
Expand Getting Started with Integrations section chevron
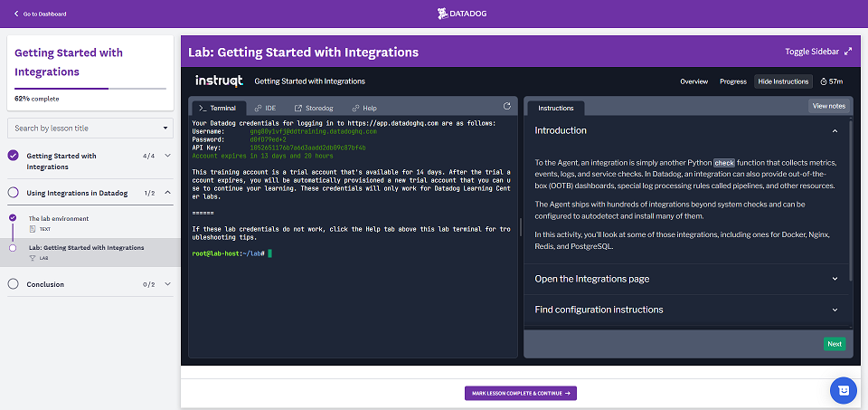168,156
